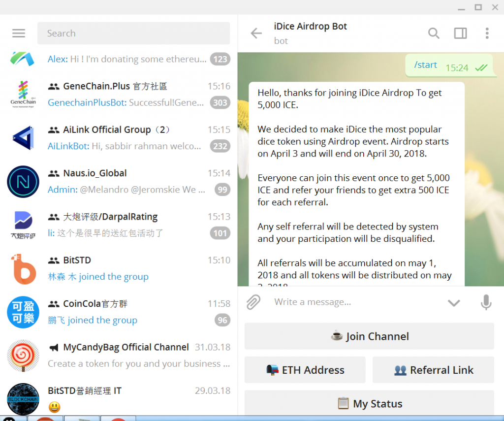
Task: Click the '鹏飞 joined the group' preview
Action: (93, 321)
